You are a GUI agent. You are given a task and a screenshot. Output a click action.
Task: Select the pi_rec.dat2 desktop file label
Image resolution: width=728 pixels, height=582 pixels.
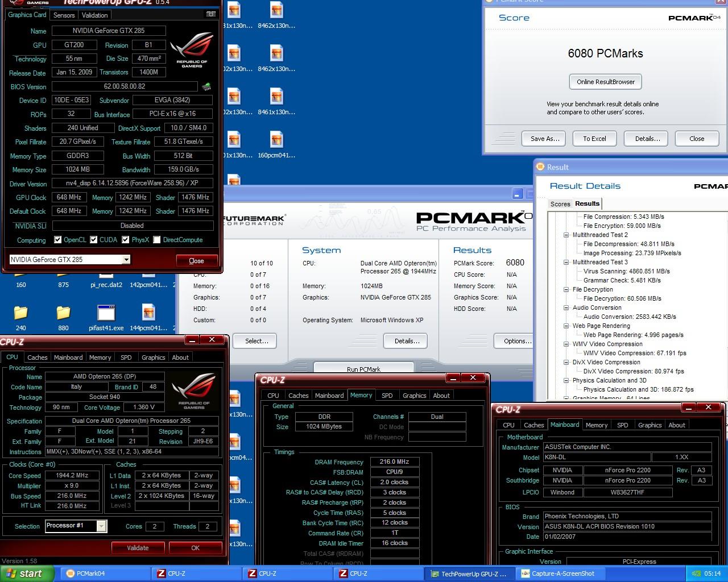click(106, 285)
